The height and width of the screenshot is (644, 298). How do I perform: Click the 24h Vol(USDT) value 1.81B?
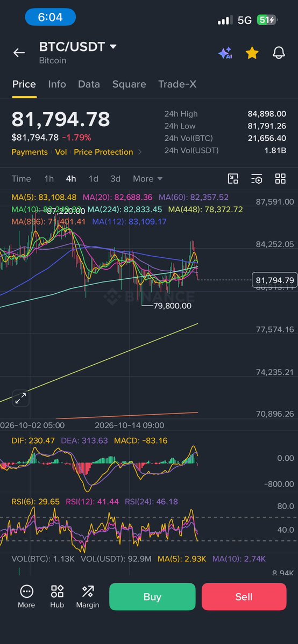click(275, 150)
